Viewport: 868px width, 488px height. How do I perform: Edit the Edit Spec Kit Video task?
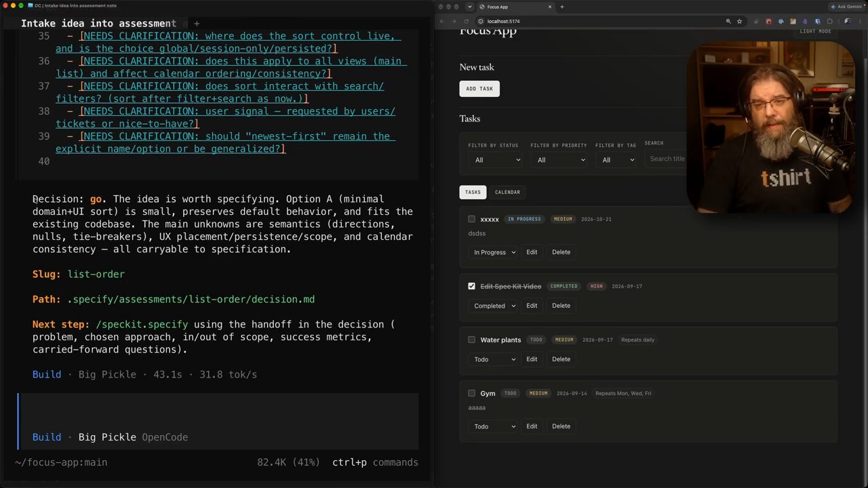coord(532,306)
